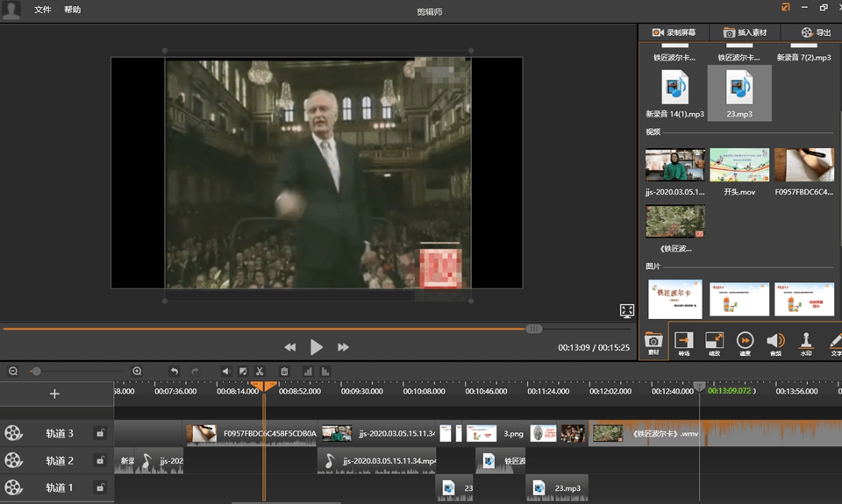
Task: Zoom out the timeline
Action: (13, 371)
